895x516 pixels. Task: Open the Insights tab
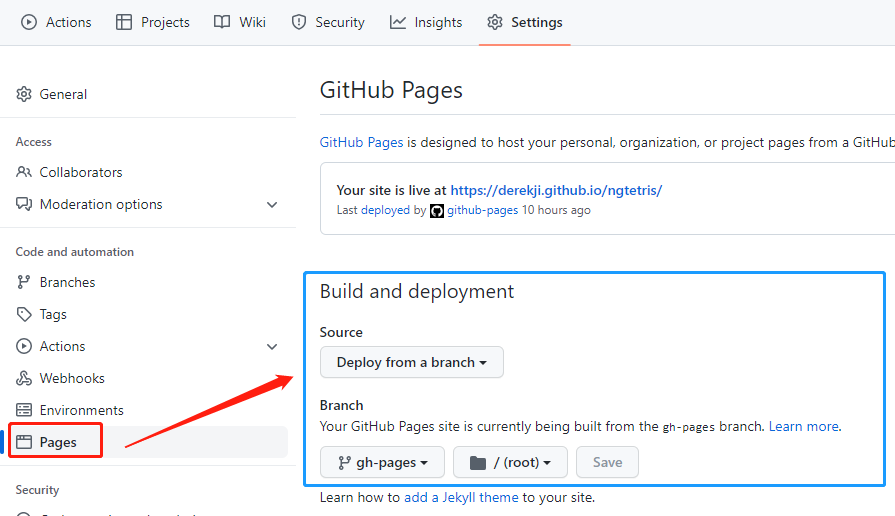point(426,22)
